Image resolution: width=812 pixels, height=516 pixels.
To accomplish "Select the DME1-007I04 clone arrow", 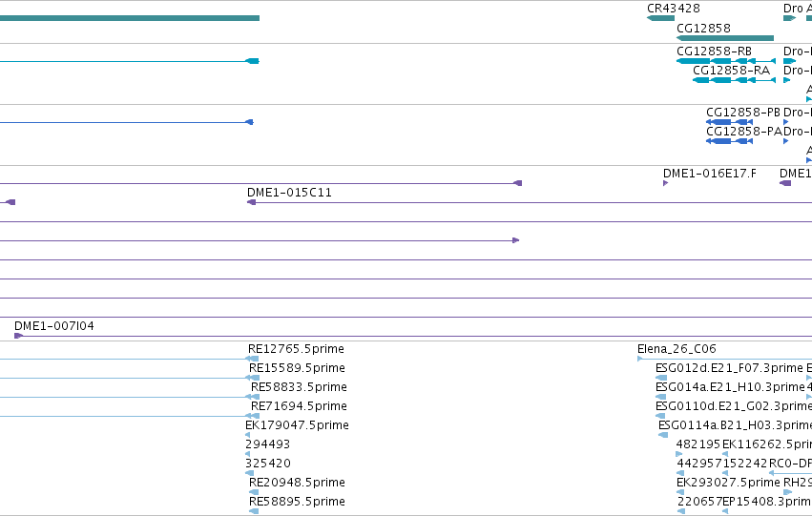I will (19, 336).
